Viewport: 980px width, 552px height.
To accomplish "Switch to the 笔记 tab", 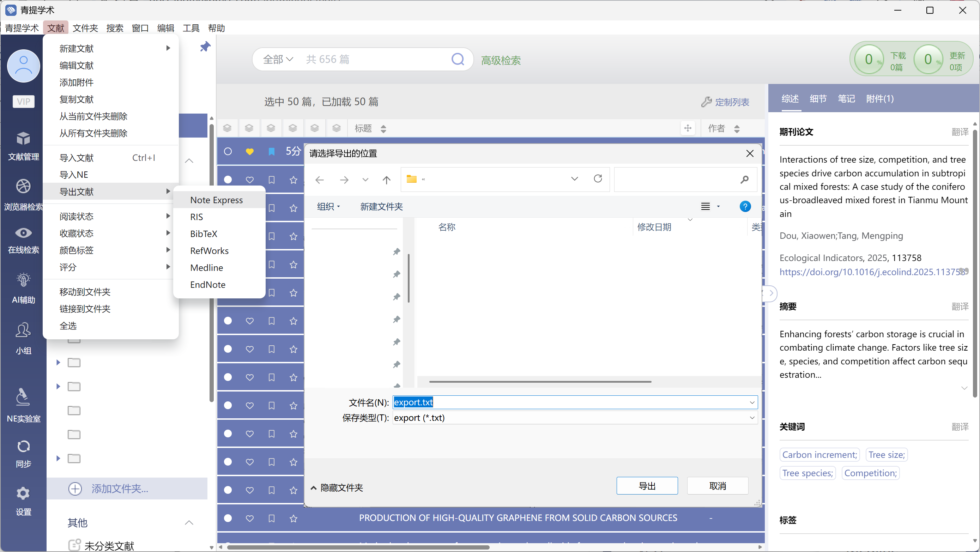I will [x=846, y=99].
